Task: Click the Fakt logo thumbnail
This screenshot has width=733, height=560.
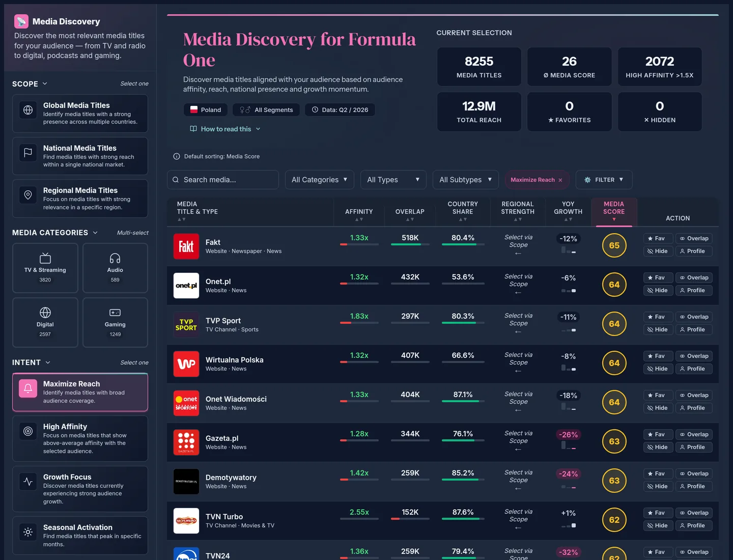Action: (x=186, y=246)
